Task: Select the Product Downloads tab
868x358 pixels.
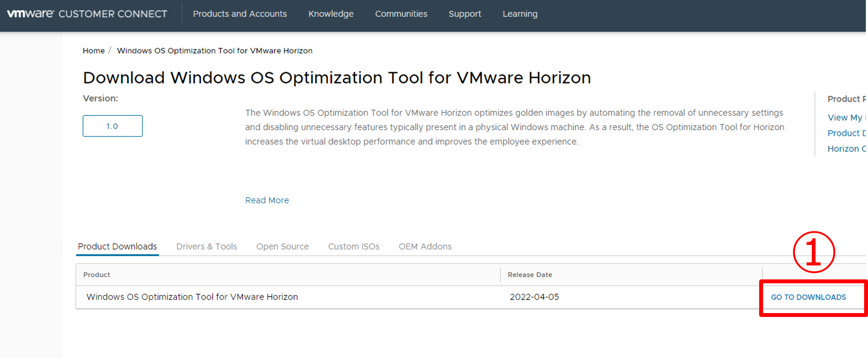Action: (117, 247)
